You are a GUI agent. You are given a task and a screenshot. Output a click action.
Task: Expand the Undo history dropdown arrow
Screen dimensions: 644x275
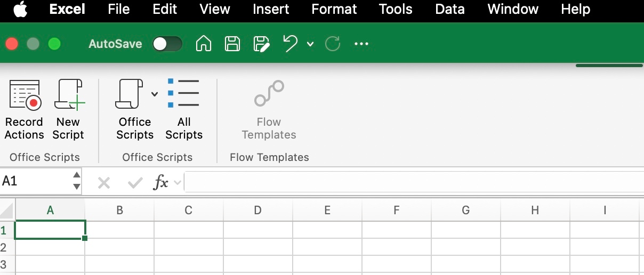(310, 44)
